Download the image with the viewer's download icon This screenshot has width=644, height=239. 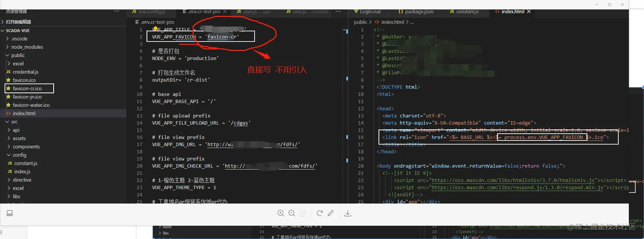[x=348, y=213]
